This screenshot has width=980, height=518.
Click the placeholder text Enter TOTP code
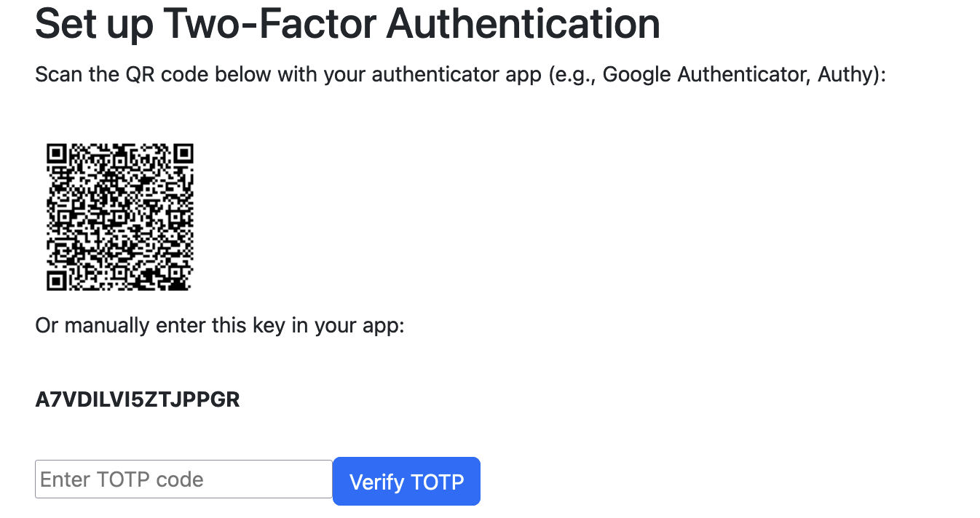click(122, 479)
